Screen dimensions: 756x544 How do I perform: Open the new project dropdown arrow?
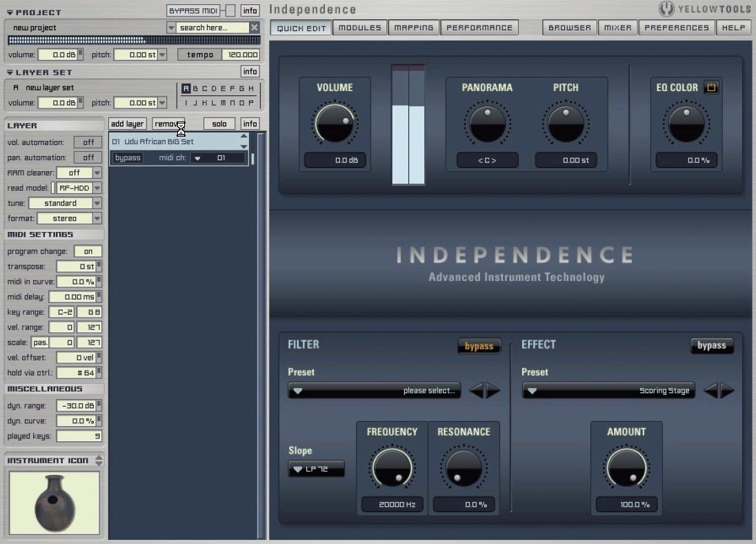[x=170, y=28]
